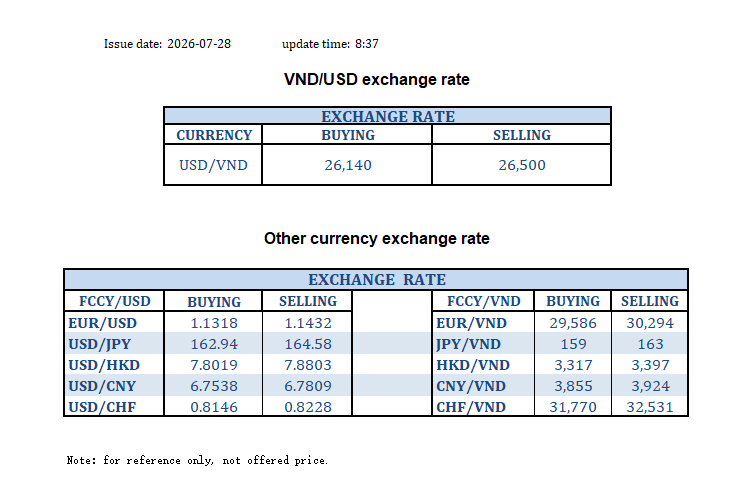Click the Other currency exchange rate heading
The width and height of the screenshot is (753, 485).
(x=376, y=239)
